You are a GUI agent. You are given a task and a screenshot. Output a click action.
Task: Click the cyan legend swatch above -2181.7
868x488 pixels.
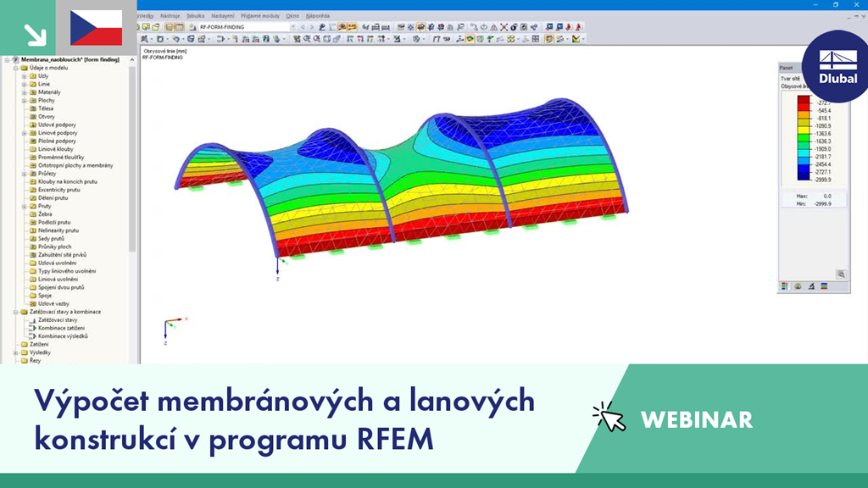(804, 153)
